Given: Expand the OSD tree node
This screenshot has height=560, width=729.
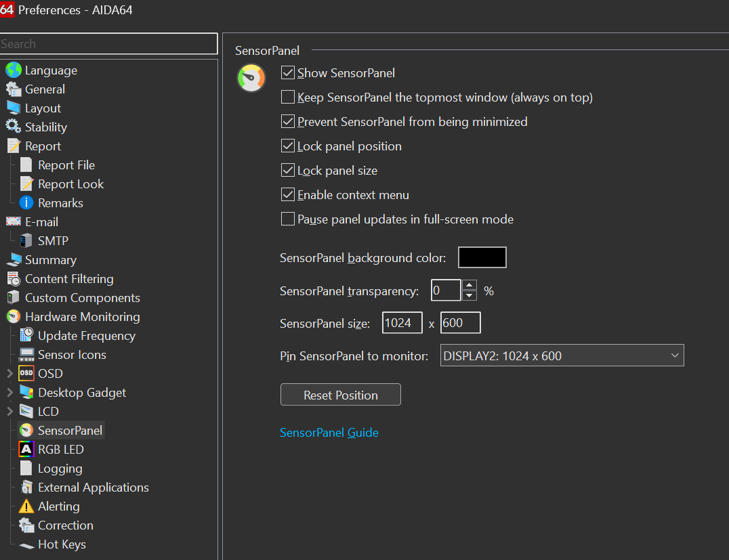Looking at the screenshot, I should [x=9, y=374].
